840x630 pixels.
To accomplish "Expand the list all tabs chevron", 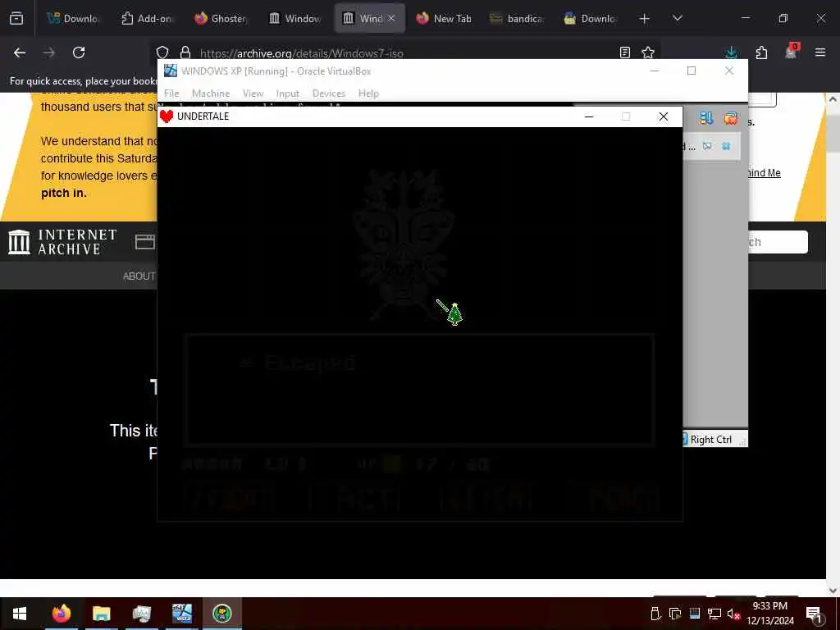I will click(678, 18).
